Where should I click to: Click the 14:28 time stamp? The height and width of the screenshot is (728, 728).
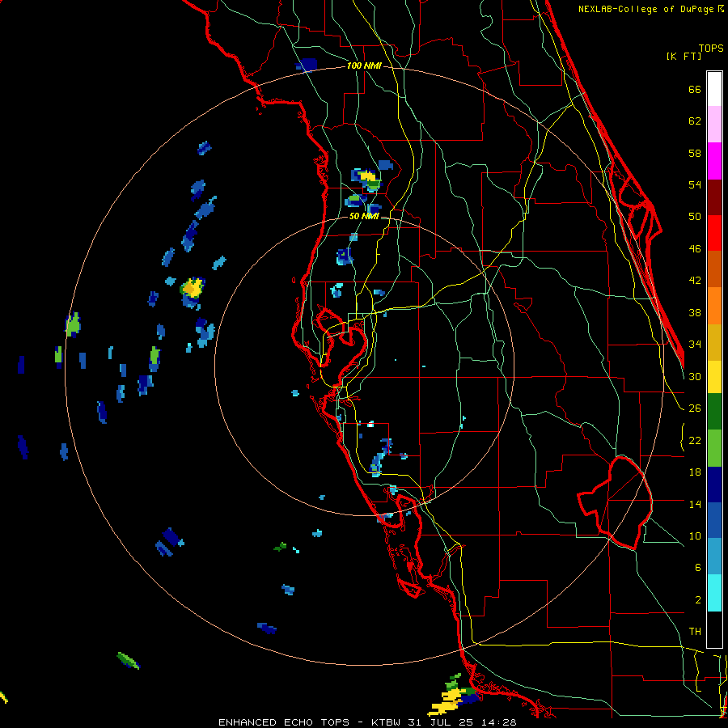[499, 722]
